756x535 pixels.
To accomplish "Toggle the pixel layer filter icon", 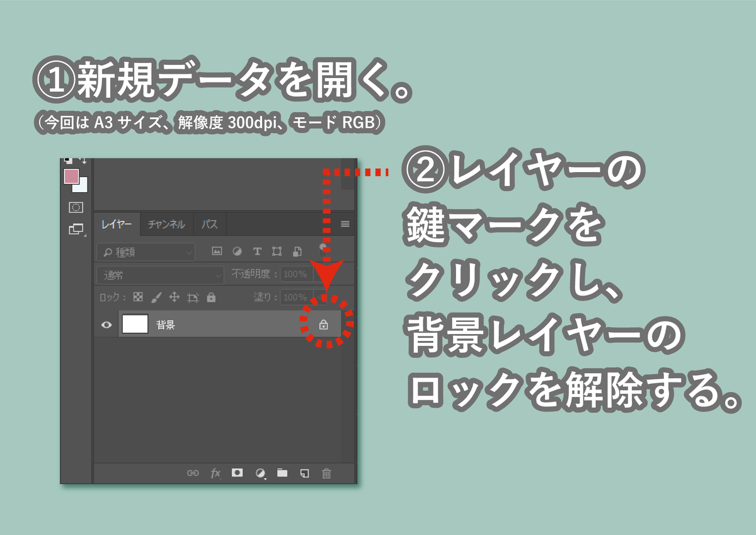I will click(217, 251).
